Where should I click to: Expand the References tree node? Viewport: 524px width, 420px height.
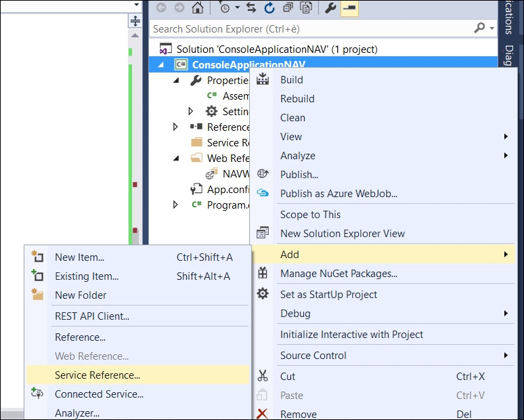coord(175,127)
